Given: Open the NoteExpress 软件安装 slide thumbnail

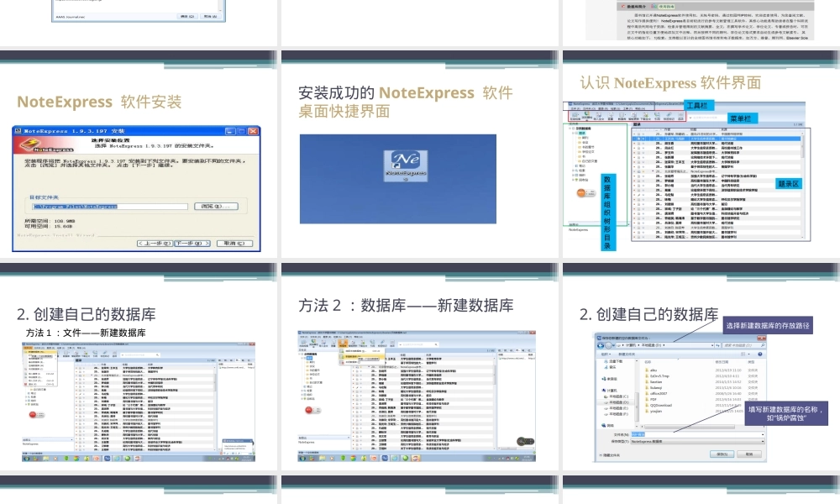Looking at the screenshot, I should tap(139, 155).
